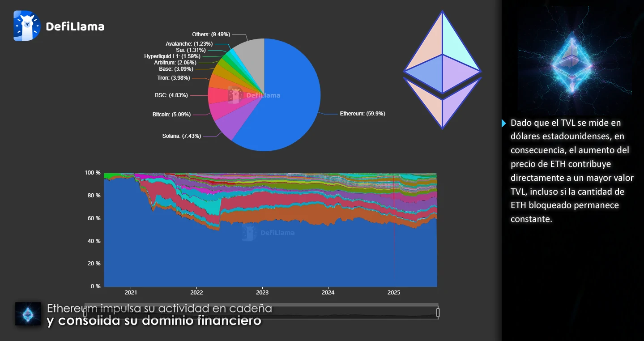Click the right handle of the timeline range slider
Image resolution: width=644 pixels, height=341 pixels.
[x=437, y=312]
